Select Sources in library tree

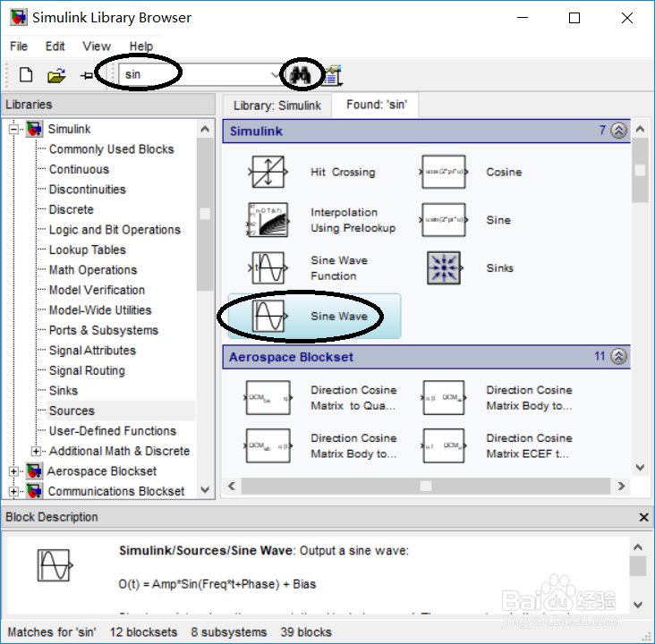pyautogui.click(x=72, y=411)
